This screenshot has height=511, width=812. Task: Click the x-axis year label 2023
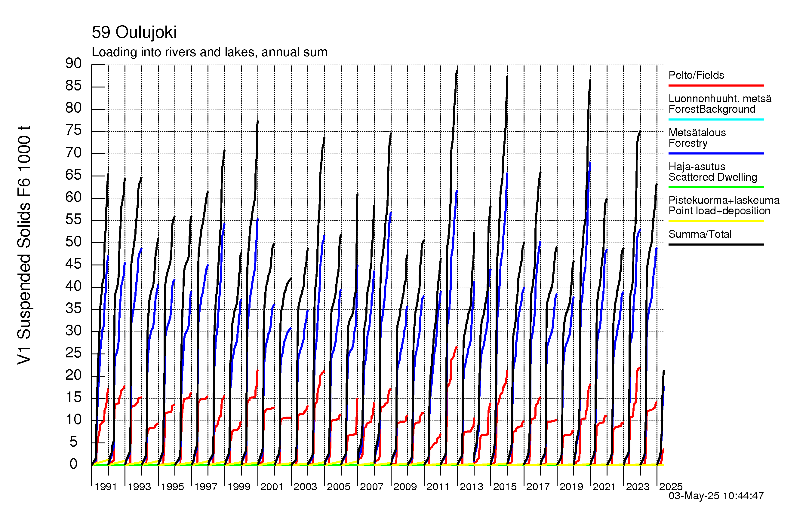pyautogui.click(x=638, y=487)
